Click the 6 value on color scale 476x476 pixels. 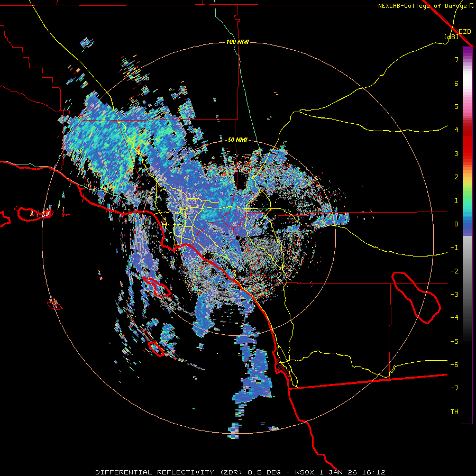(456, 83)
